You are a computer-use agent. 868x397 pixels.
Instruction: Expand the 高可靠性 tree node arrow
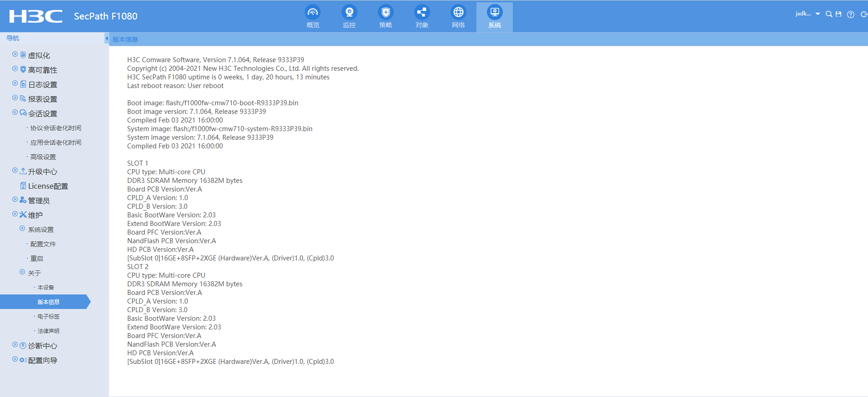15,69
